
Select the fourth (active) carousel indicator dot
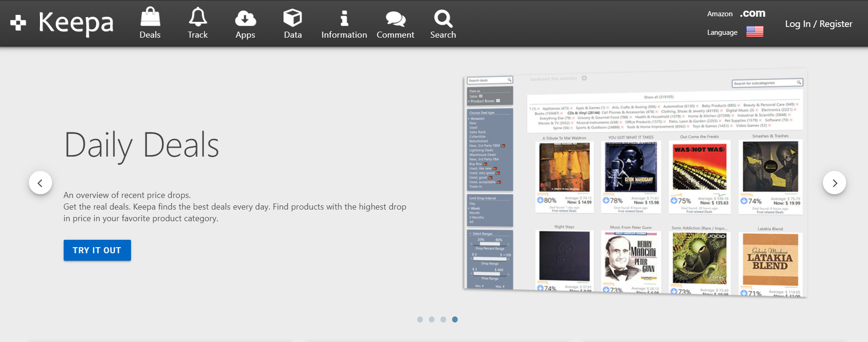click(x=455, y=319)
